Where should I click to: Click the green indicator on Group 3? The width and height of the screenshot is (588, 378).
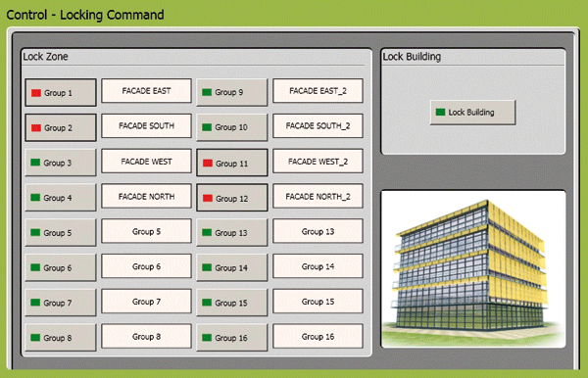(35, 163)
